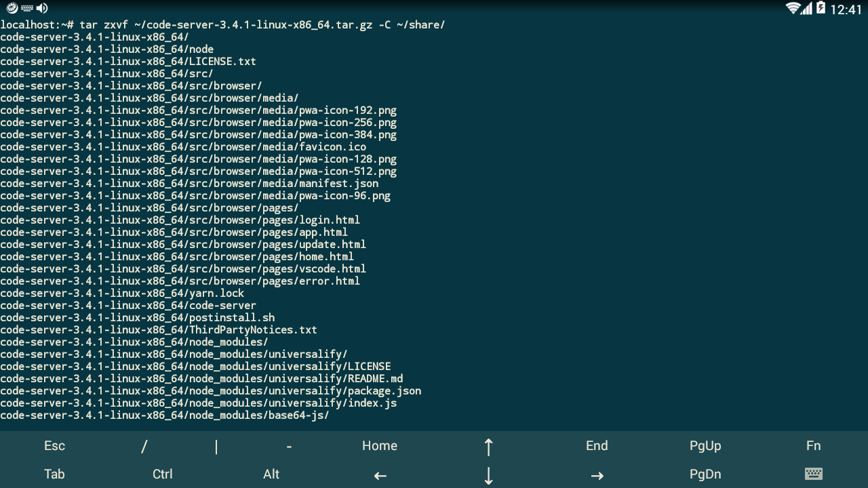
Task: Tap the up arrow key
Action: click(488, 447)
